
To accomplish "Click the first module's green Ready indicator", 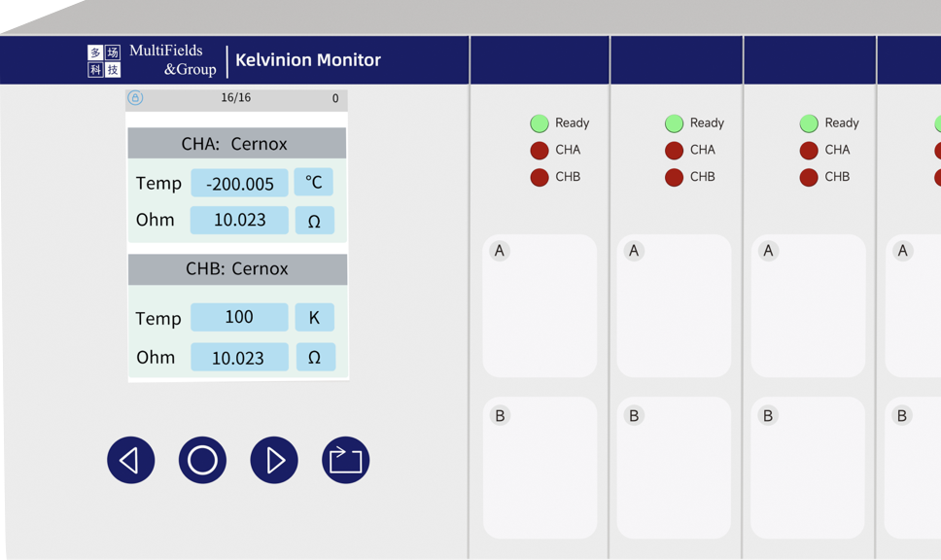I will click(540, 123).
